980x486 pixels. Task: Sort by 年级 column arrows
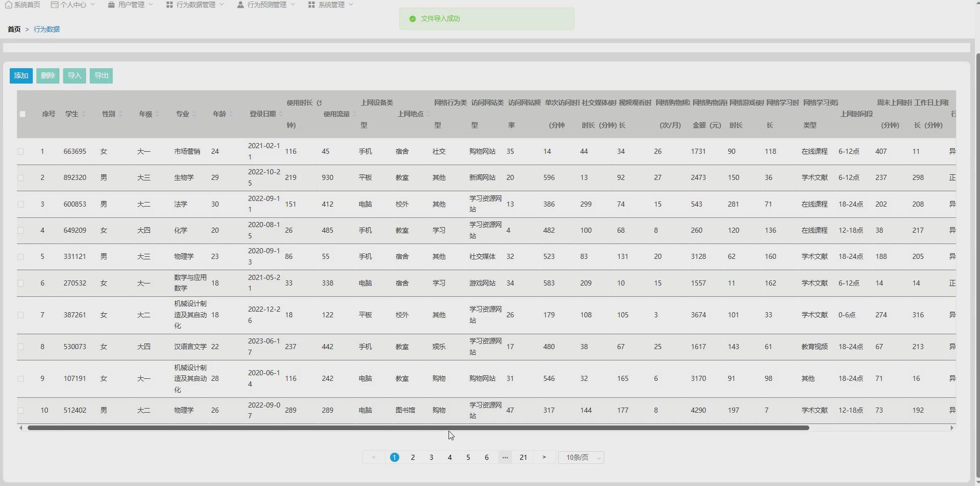[157, 114]
